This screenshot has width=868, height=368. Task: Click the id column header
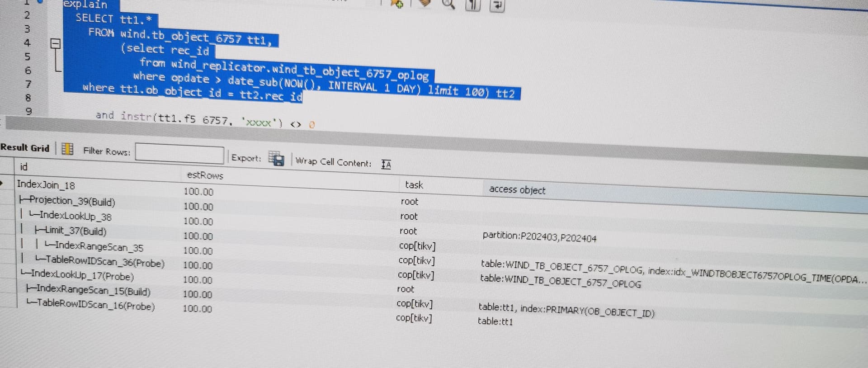pos(24,167)
